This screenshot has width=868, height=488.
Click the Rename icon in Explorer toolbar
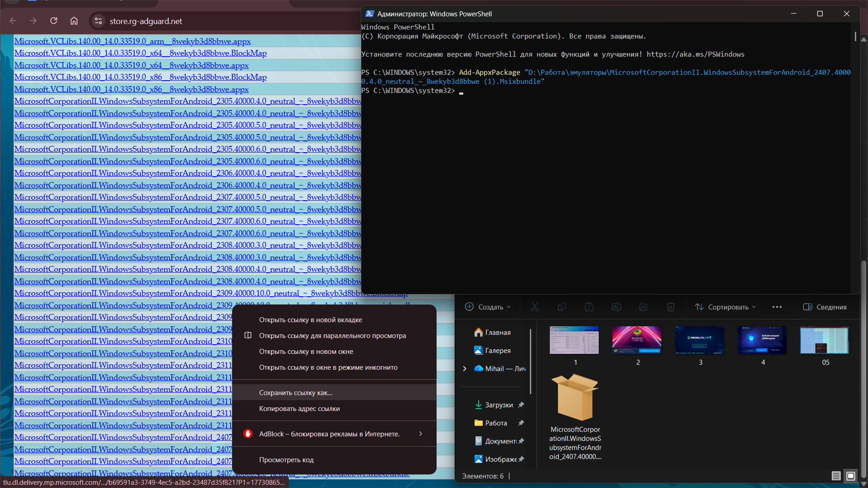pos(616,307)
